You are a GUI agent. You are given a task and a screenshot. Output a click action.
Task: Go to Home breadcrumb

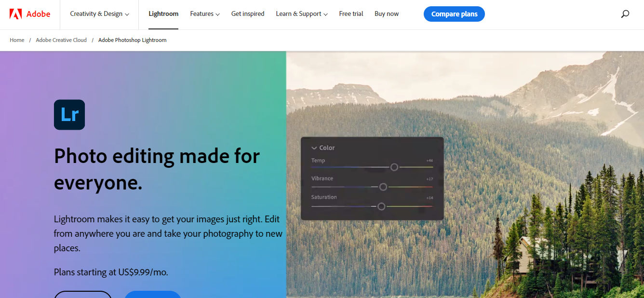tap(17, 40)
